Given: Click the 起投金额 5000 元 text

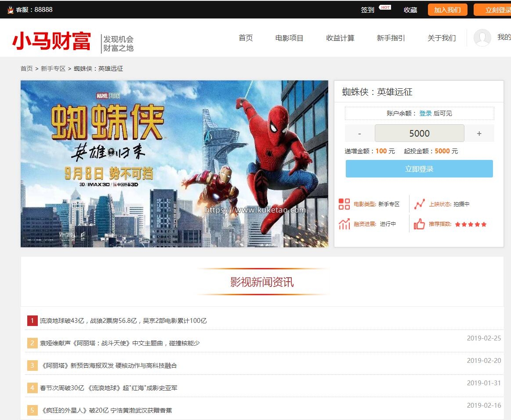Looking at the screenshot, I should pyautogui.click(x=431, y=151).
